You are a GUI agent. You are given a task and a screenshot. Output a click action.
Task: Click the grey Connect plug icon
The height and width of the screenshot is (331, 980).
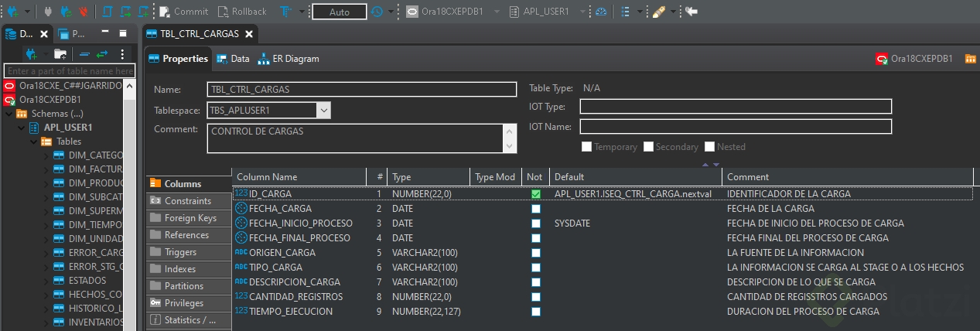(50, 12)
